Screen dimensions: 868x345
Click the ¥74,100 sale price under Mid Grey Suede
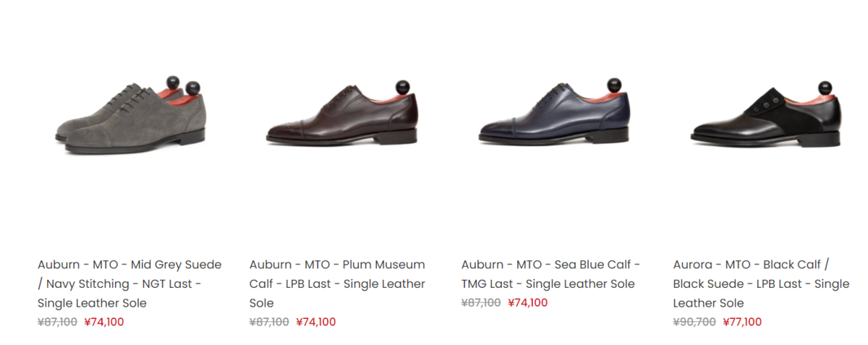tap(104, 322)
